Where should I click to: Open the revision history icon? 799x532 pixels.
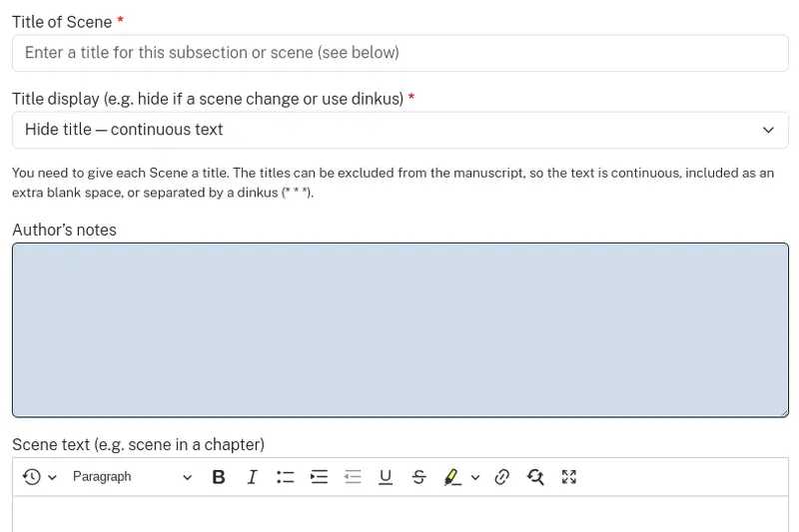click(x=32, y=477)
